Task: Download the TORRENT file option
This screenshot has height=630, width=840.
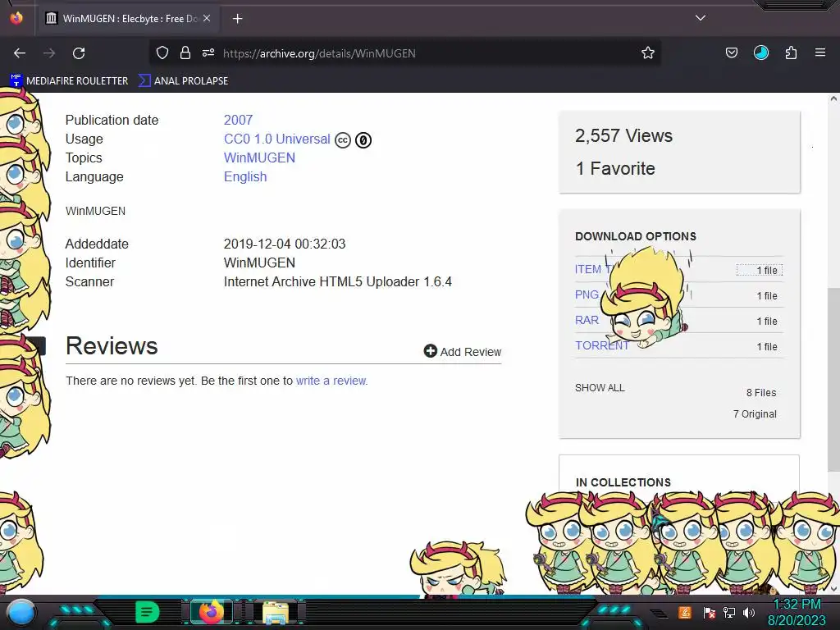Action: 601,345
